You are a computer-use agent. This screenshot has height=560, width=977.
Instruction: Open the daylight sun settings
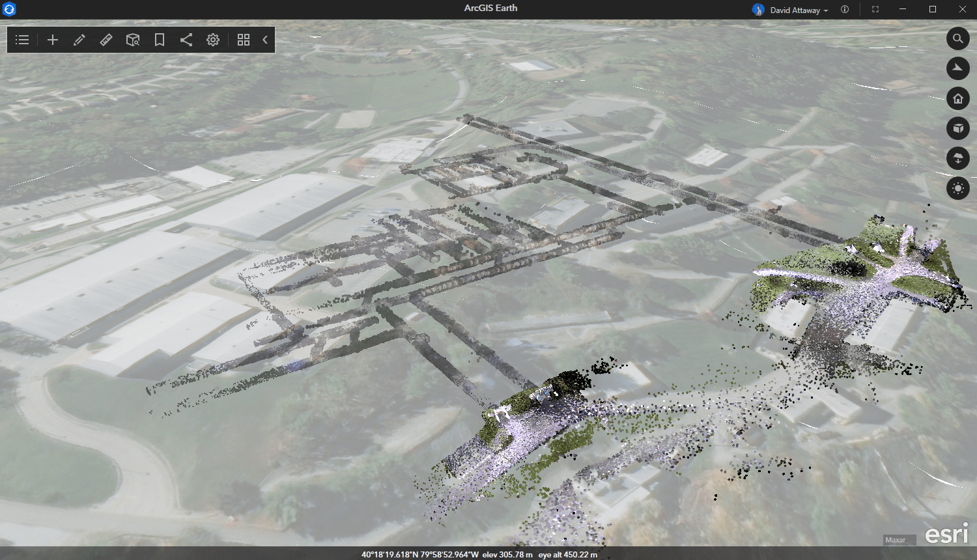click(x=958, y=188)
